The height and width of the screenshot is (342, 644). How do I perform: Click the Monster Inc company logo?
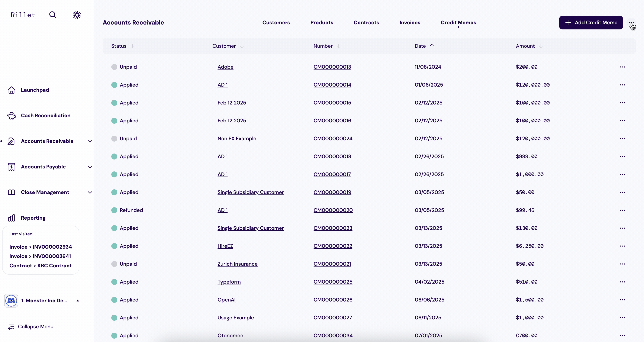pyautogui.click(x=11, y=300)
